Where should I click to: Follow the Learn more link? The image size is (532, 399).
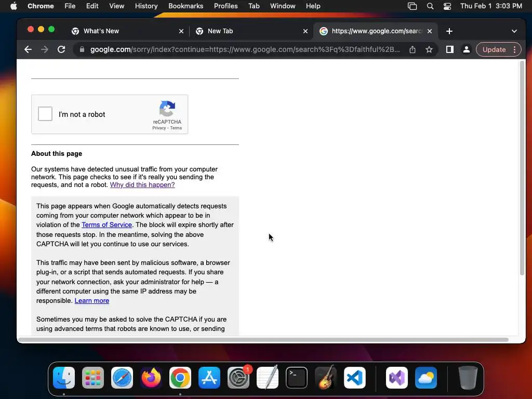click(91, 301)
